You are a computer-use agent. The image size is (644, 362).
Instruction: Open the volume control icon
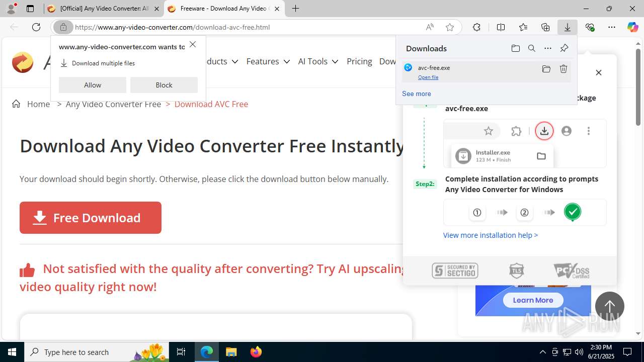tap(579, 352)
